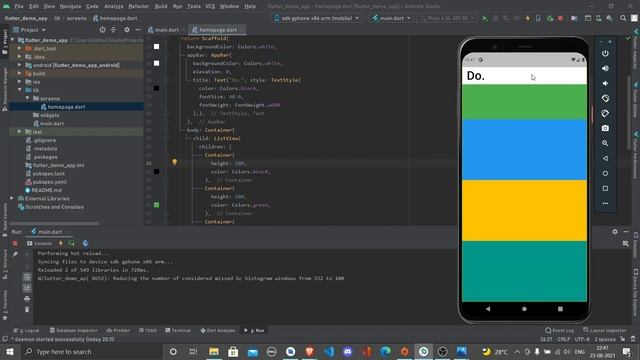
Task: Expand the build folder
Action: tap(20, 73)
